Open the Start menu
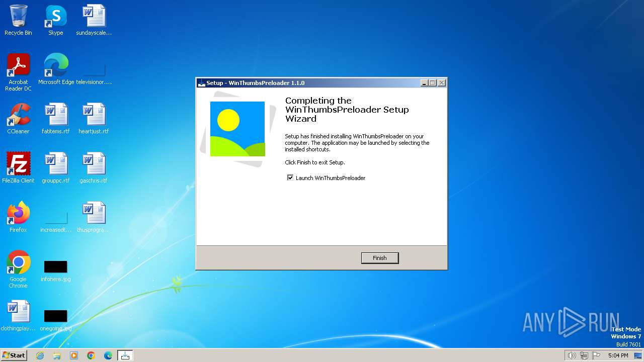The image size is (644, 362). click(x=14, y=355)
